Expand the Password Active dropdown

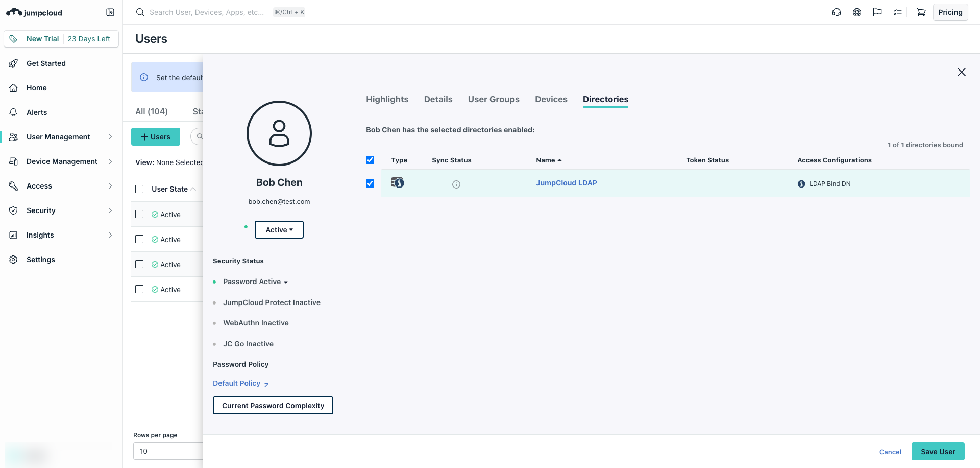(x=255, y=282)
